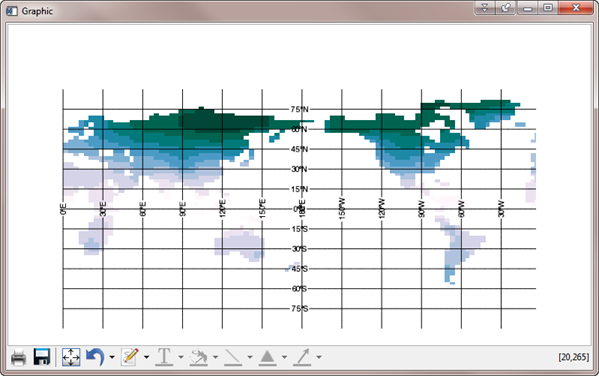The width and height of the screenshot is (599, 376).
Task: Open the dropdown next to Text tool
Action: click(181, 357)
